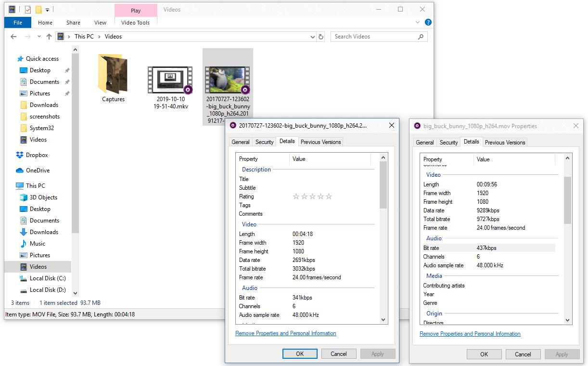The width and height of the screenshot is (588, 366).
Task: Open the screenshots folder in the sidebar
Action: (x=44, y=117)
